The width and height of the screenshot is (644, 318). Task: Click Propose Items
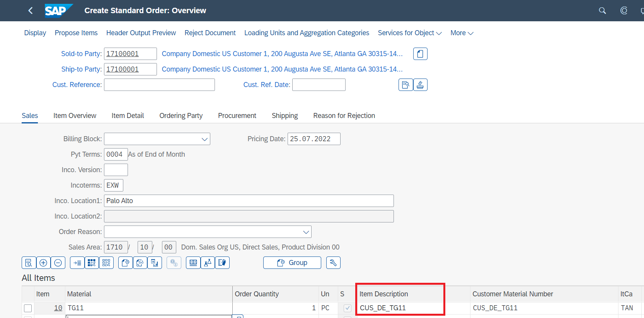point(76,33)
